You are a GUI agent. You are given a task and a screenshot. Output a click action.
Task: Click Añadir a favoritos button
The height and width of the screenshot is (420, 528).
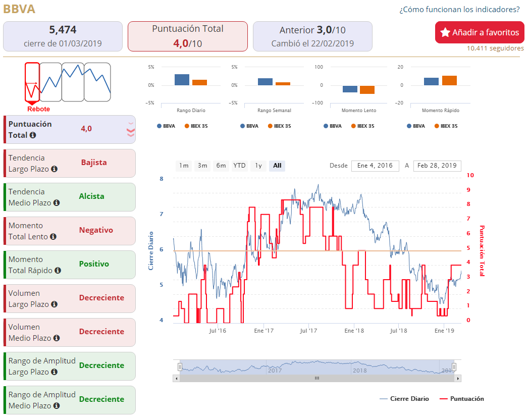[x=480, y=32]
